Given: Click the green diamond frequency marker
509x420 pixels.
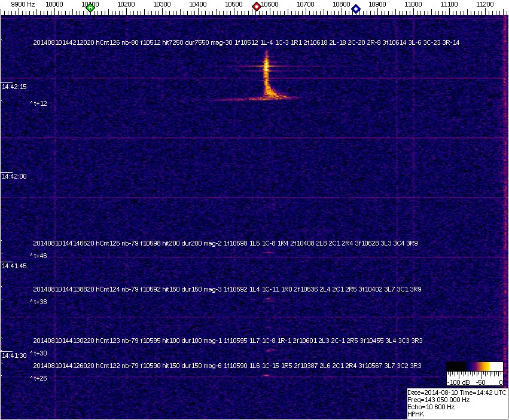Looking at the screenshot, I should click(90, 8).
